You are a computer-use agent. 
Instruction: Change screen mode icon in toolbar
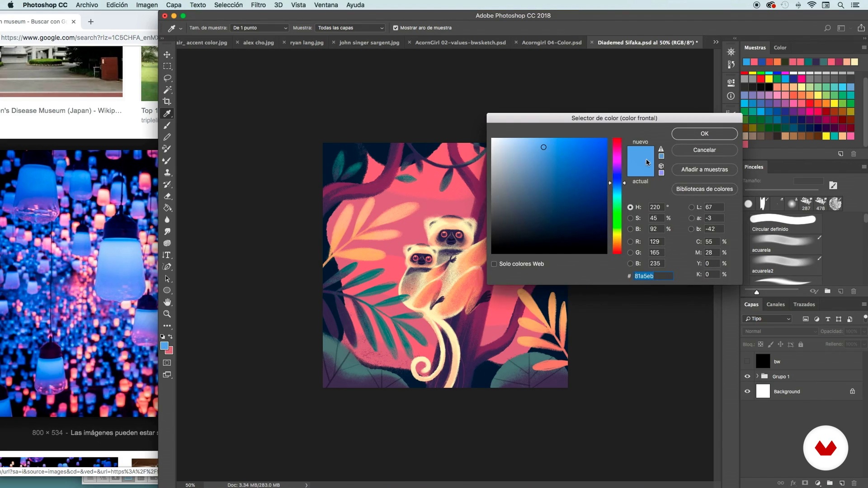point(167,375)
